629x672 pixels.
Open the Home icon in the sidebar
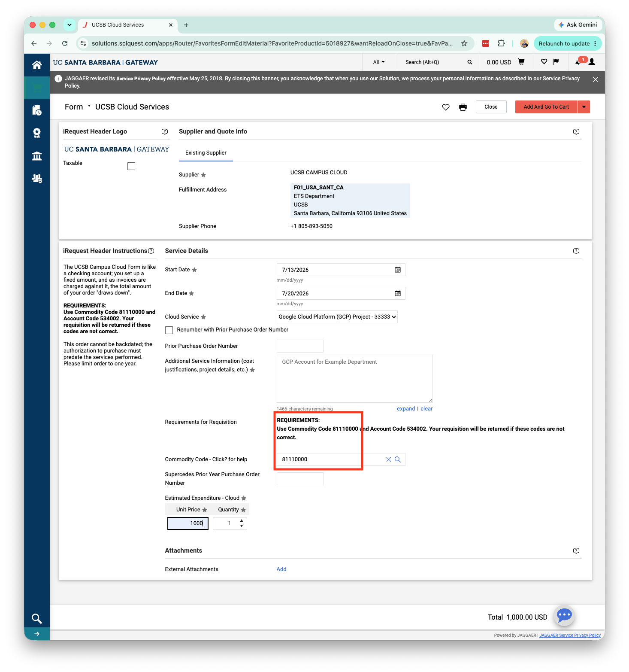point(37,65)
